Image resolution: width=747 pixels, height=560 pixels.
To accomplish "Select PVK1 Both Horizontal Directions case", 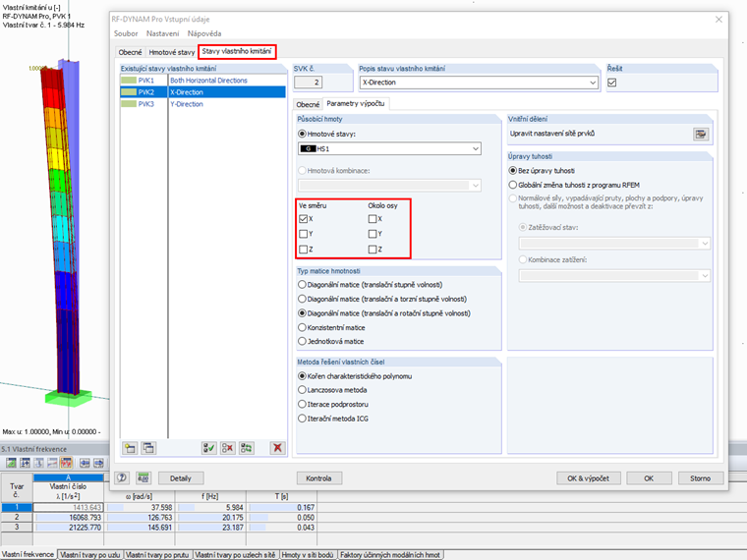I will pos(202,81).
